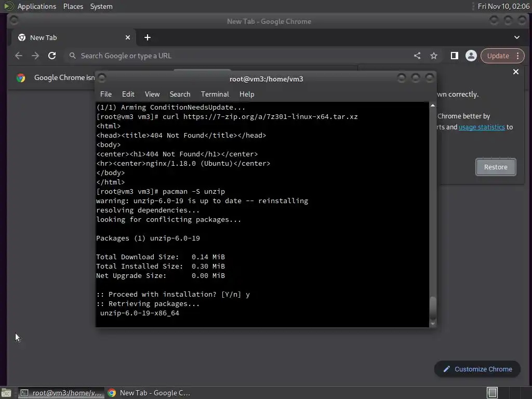Viewport: 532px width, 399px height.
Task: Switch to Chrome in the taskbar
Action: pos(149,393)
